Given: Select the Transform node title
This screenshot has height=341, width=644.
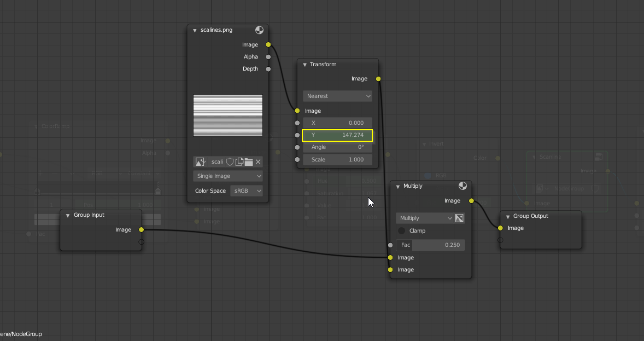Looking at the screenshot, I should point(323,64).
